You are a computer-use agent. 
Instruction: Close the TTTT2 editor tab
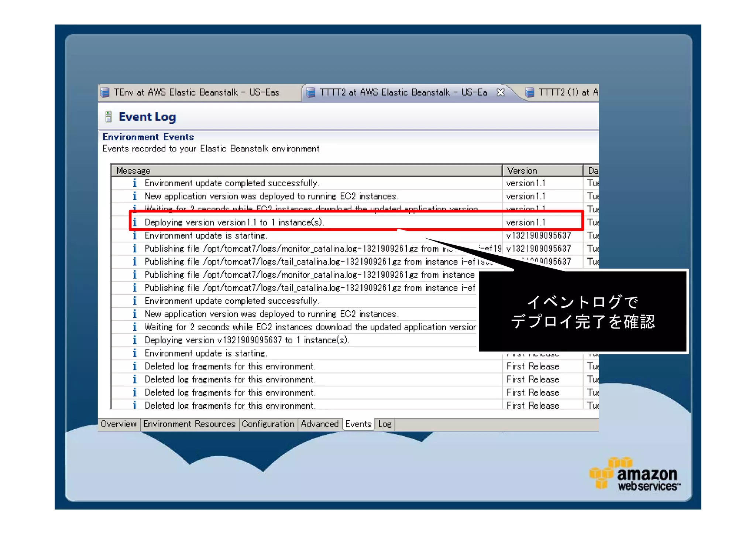pyautogui.click(x=500, y=92)
